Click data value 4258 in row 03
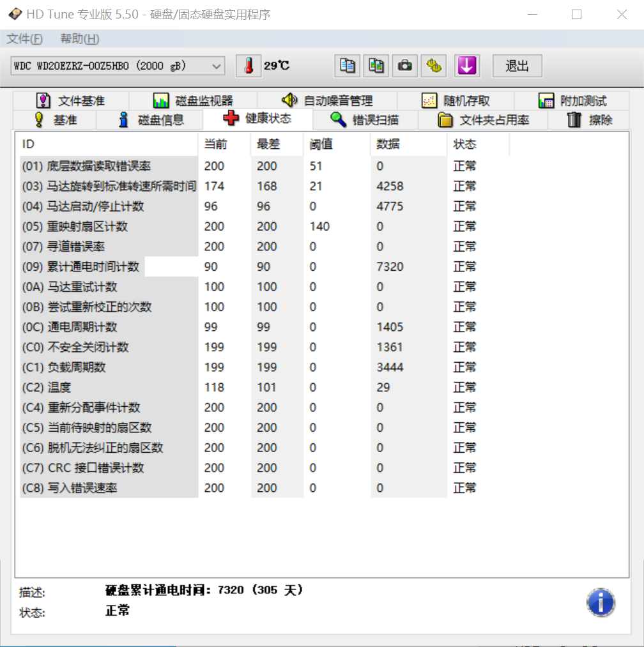Viewport: 644px width, 647px height. 390,186
